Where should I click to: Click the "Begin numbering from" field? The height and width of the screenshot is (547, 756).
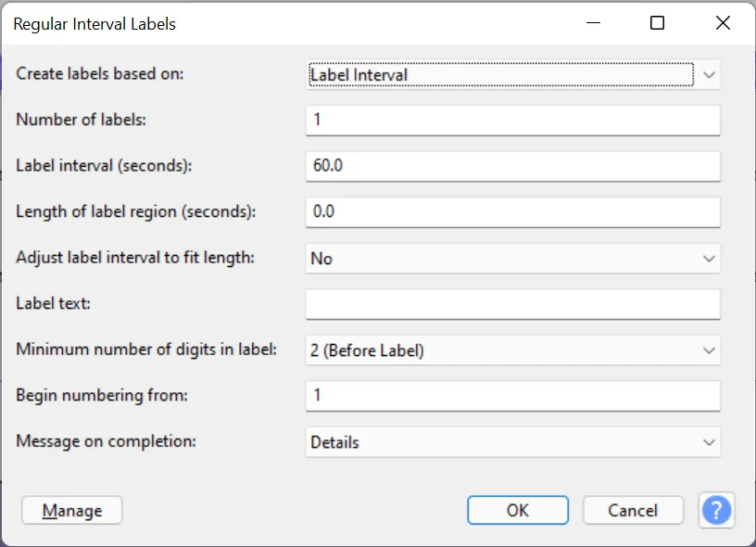[x=512, y=395]
